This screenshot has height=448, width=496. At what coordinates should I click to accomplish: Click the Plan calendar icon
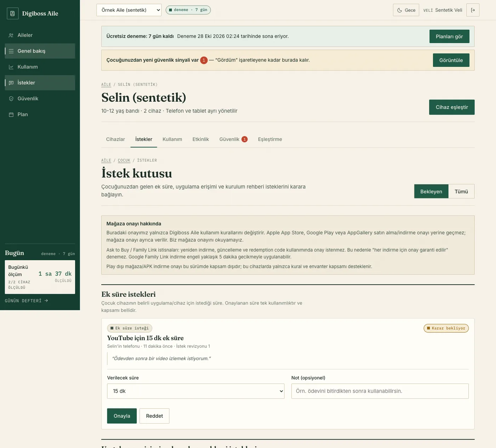click(x=11, y=114)
